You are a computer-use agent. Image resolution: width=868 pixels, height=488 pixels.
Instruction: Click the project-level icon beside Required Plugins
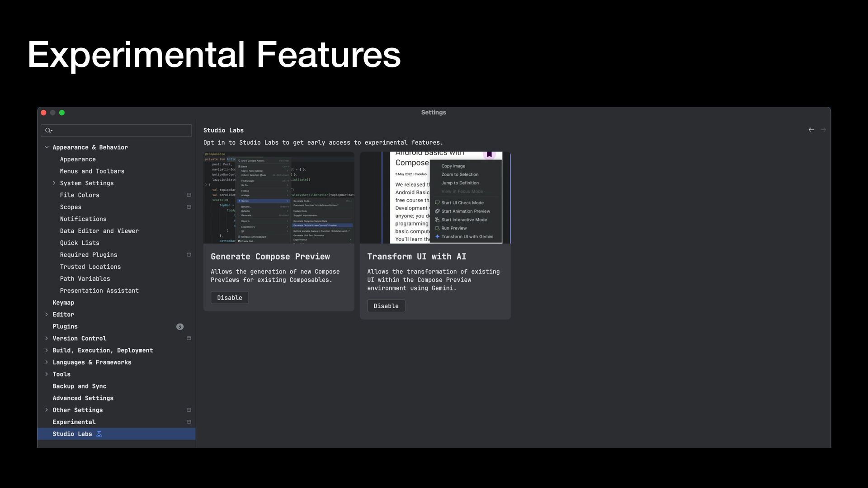[x=189, y=255]
